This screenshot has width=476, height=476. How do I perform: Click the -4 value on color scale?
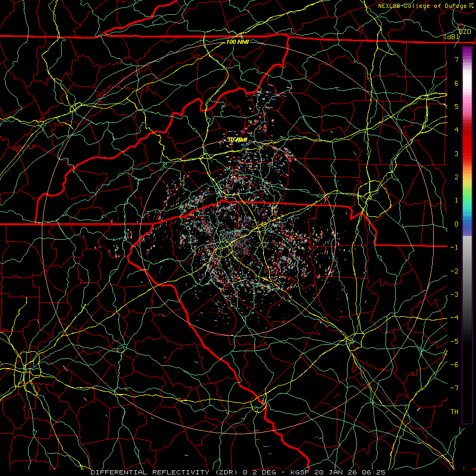pos(454,318)
